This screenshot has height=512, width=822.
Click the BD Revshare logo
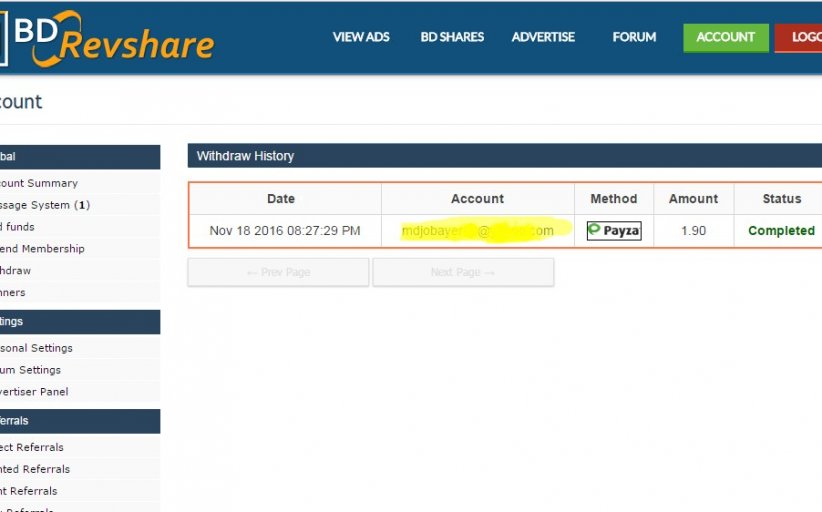(110, 38)
